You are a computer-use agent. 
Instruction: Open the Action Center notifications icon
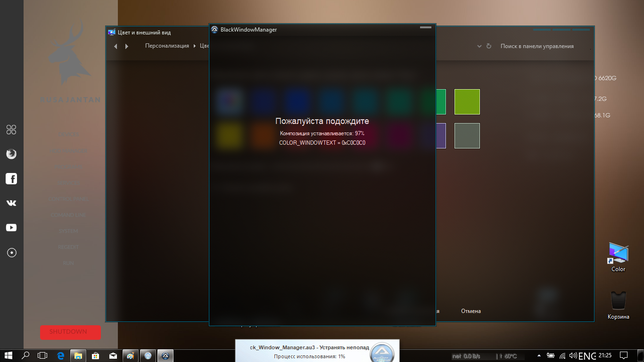(x=623, y=355)
